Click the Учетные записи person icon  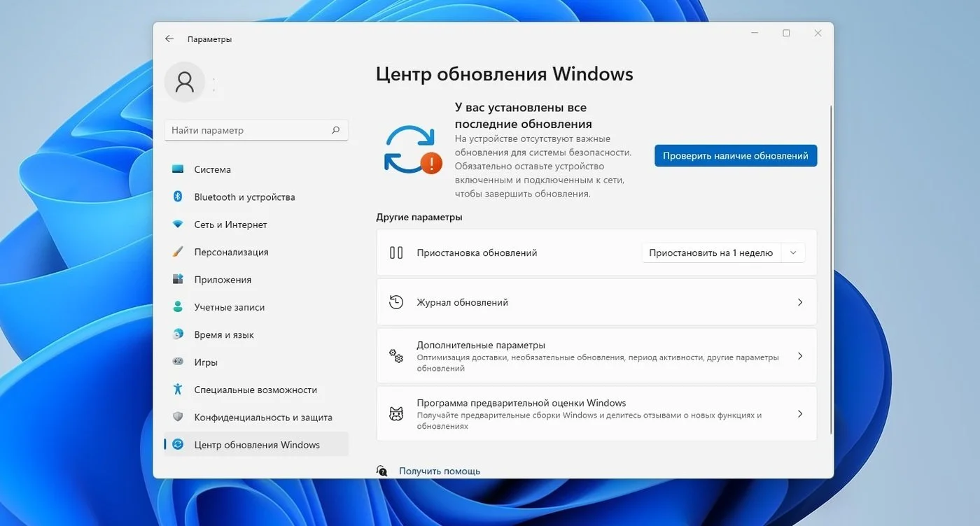[x=178, y=307]
